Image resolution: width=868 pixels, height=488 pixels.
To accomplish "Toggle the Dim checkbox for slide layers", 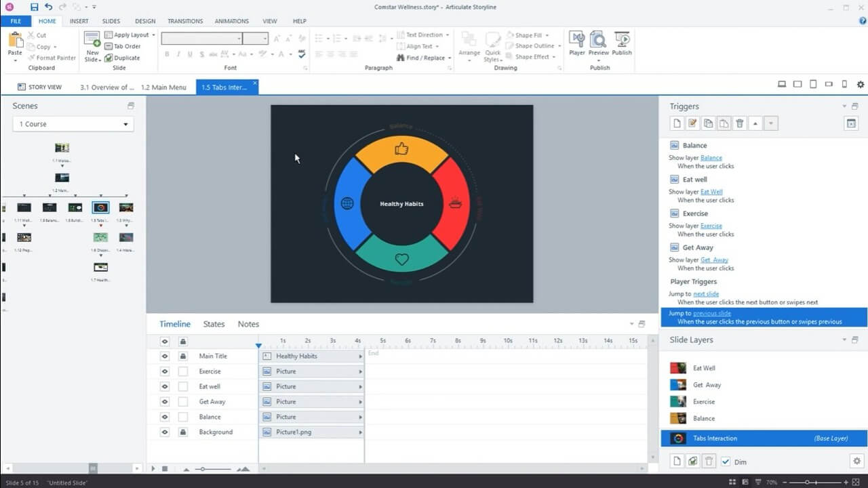I will [726, 462].
